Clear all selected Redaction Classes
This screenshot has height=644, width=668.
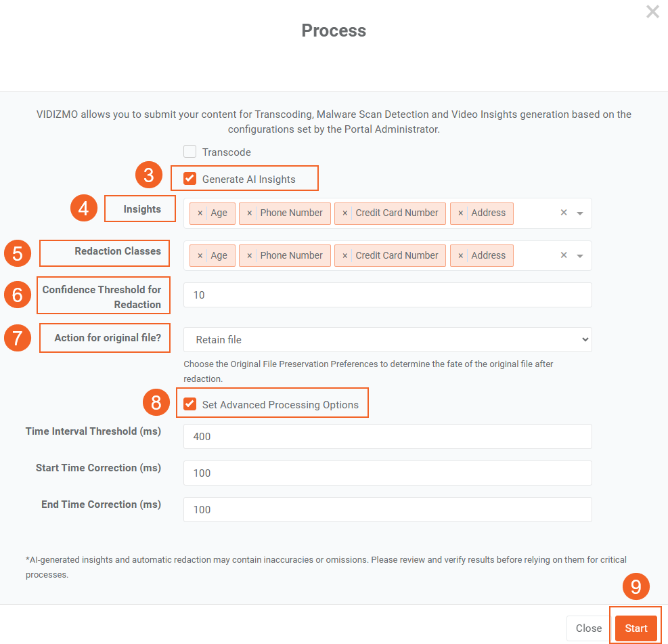coord(564,256)
